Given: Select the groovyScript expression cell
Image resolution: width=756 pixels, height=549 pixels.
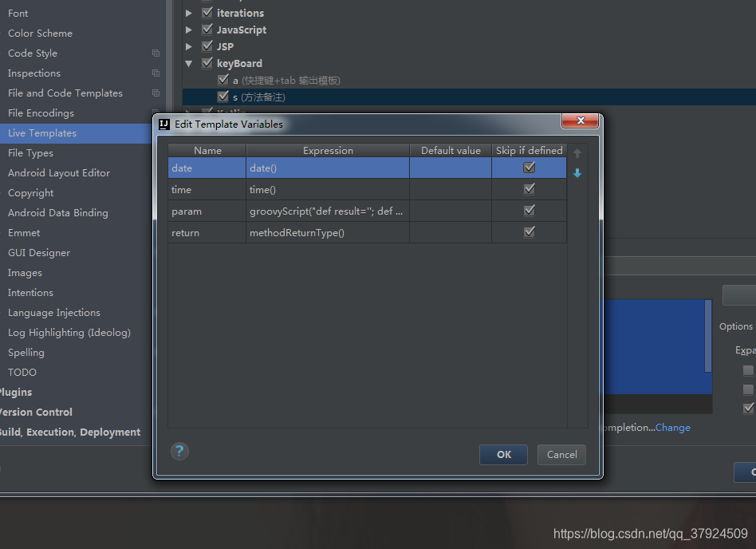Looking at the screenshot, I should 328,211.
